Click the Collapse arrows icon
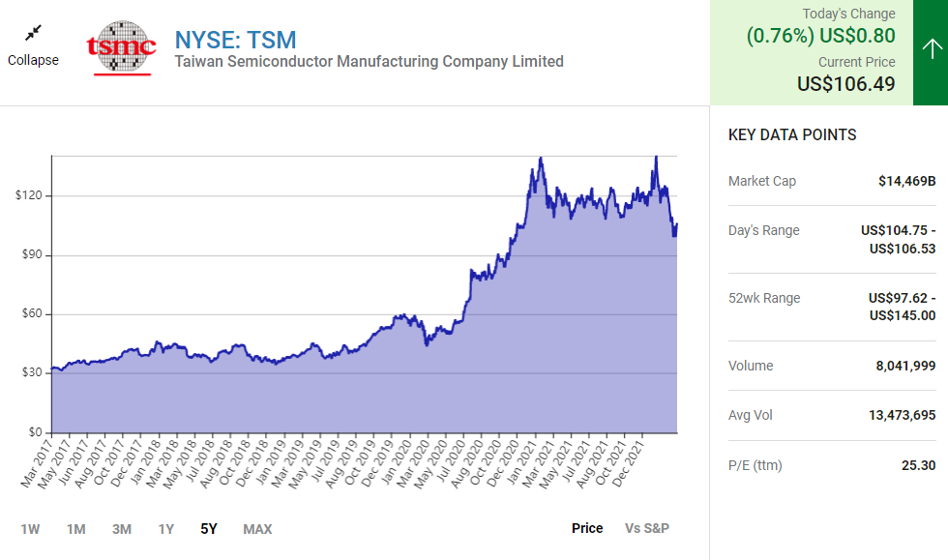Screen dimensions: 948x560 pos(34,33)
